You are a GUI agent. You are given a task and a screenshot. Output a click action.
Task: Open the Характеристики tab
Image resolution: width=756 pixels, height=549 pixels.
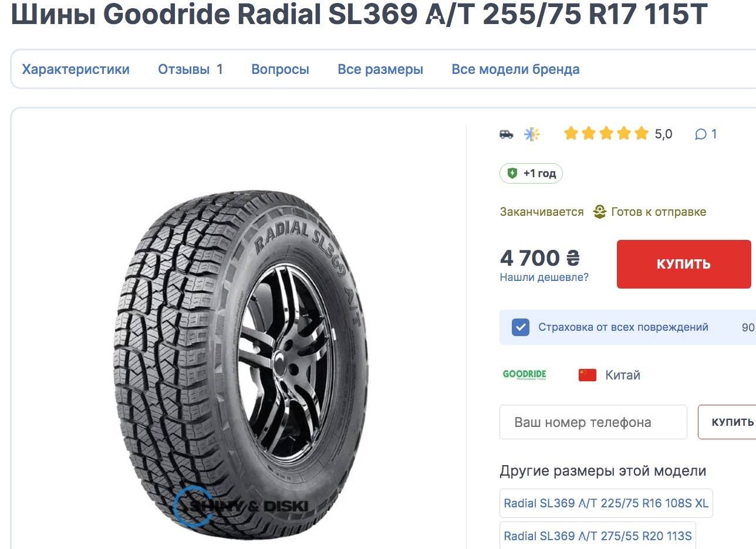(x=76, y=69)
